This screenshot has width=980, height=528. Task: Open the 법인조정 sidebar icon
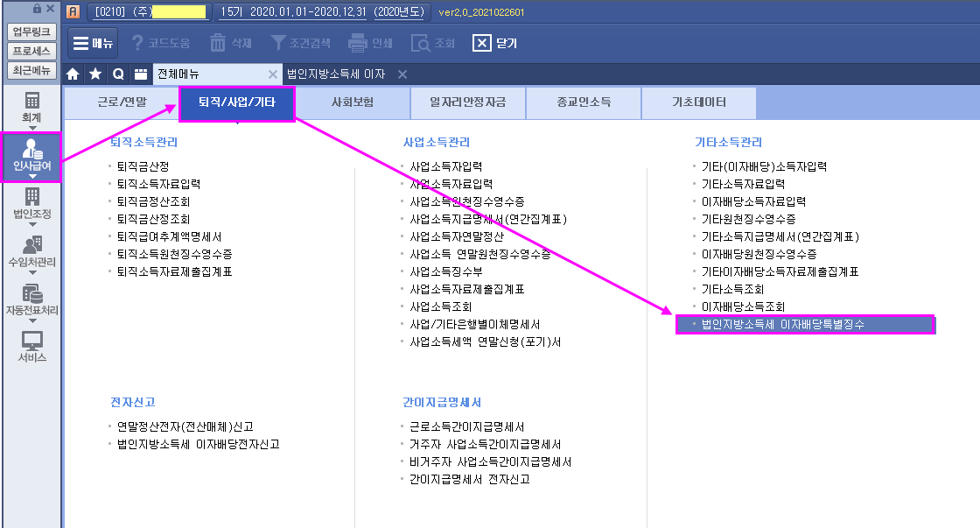[x=31, y=196]
